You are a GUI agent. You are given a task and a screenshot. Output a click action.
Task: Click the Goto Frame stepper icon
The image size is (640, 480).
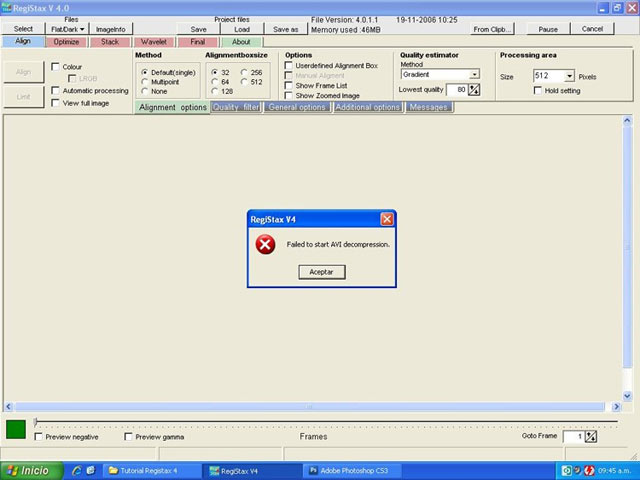[x=590, y=436]
